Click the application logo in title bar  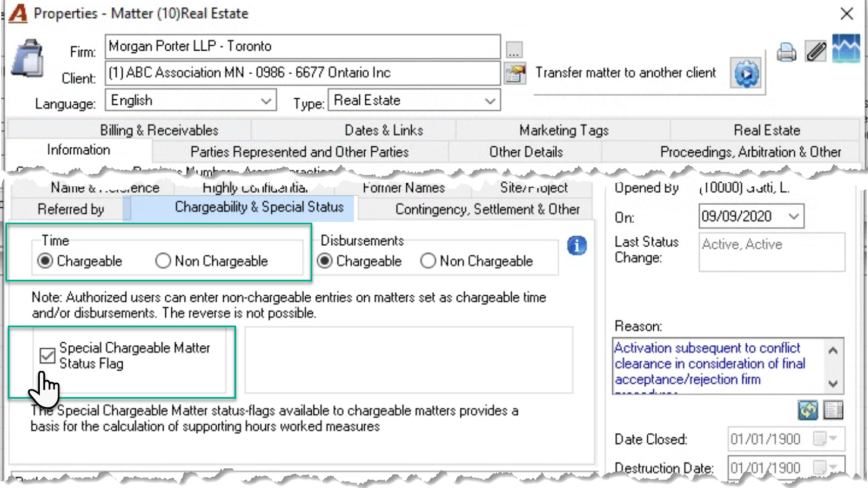coord(18,13)
